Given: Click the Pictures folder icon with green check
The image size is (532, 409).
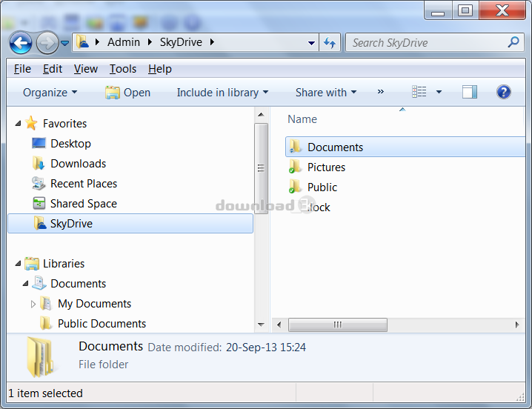Looking at the screenshot, I should point(295,166).
